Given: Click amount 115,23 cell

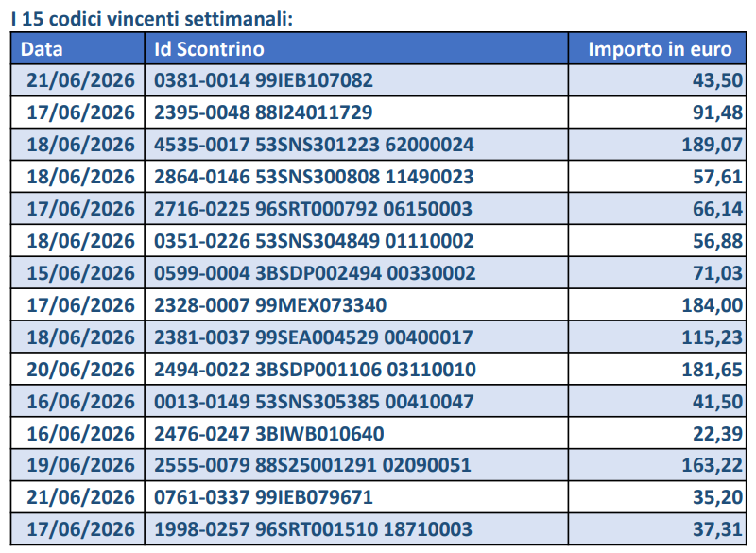Looking at the screenshot, I should coord(657,337).
